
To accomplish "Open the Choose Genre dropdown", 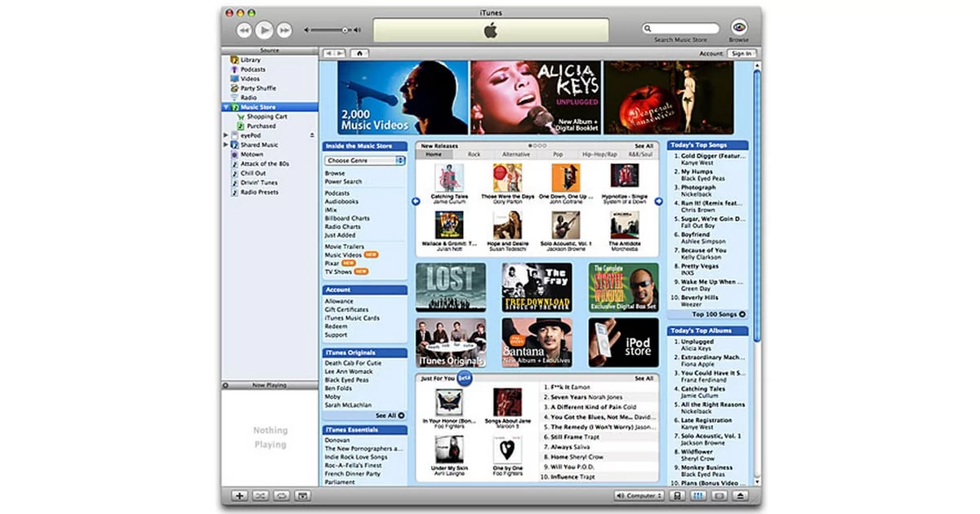I will click(365, 161).
